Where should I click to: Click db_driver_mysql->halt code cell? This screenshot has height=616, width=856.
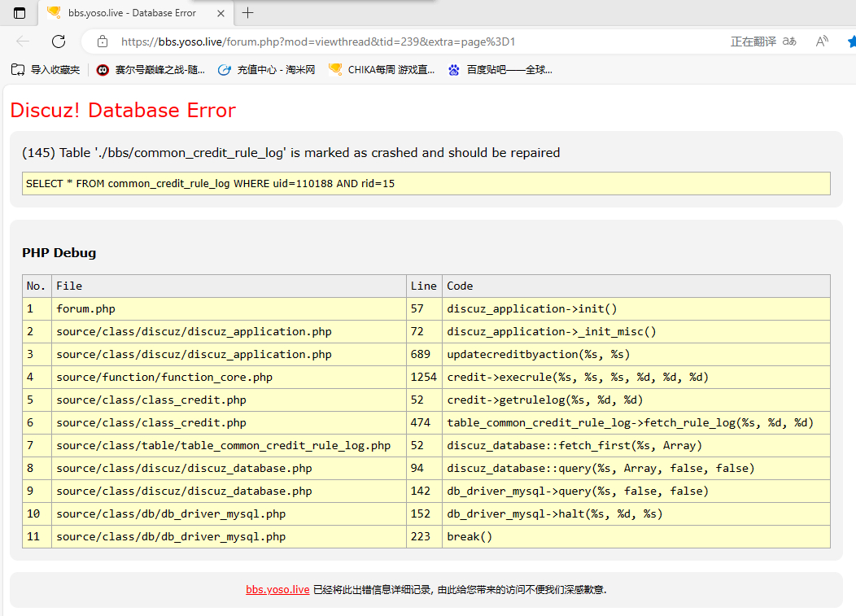[636, 514]
